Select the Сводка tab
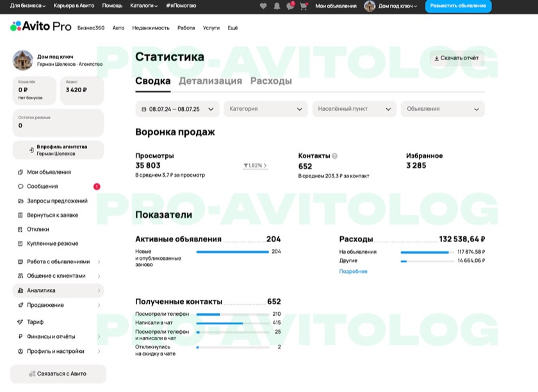This screenshot has height=392, width=538. tap(152, 81)
